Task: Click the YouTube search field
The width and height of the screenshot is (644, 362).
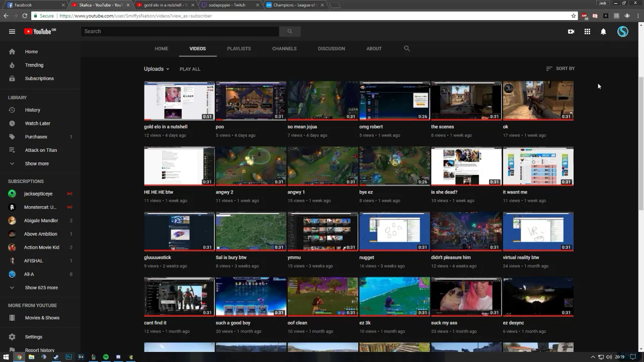Action: pyautogui.click(x=180, y=31)
